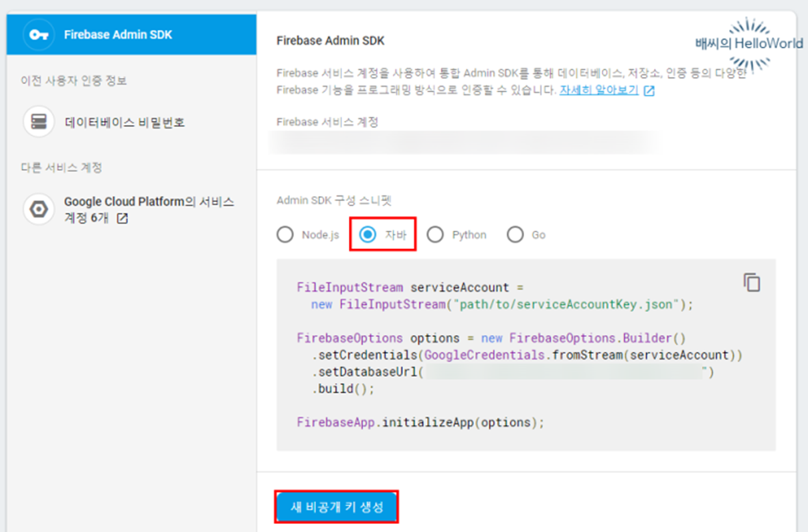
Task: Click the .setDatabaseUrl code line
Action: pyautogui.click(x=512, y=372)
